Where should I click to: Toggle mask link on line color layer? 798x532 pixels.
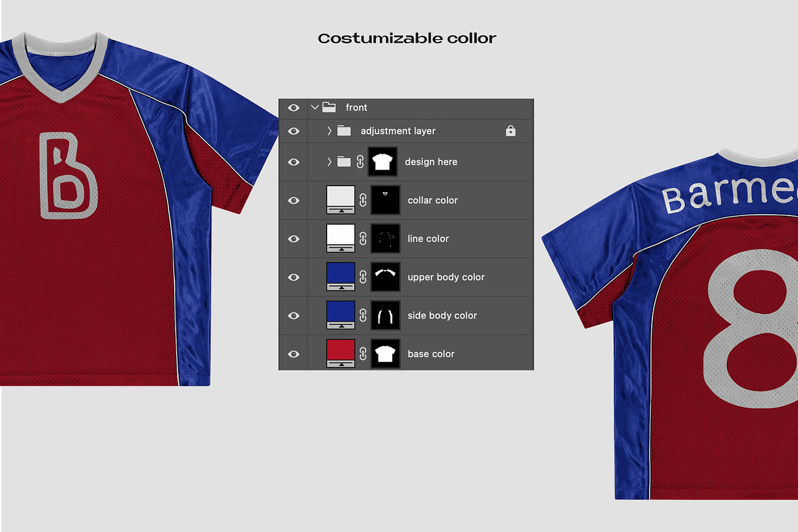pos(363,239)
